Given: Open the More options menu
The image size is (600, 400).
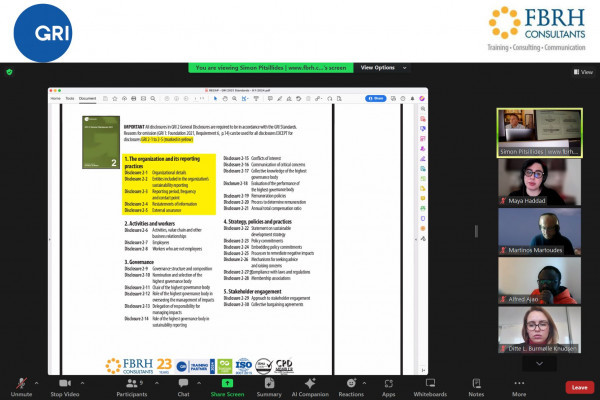Looking at the screenshot, I should pyautogui.click(x=518, y=383).
